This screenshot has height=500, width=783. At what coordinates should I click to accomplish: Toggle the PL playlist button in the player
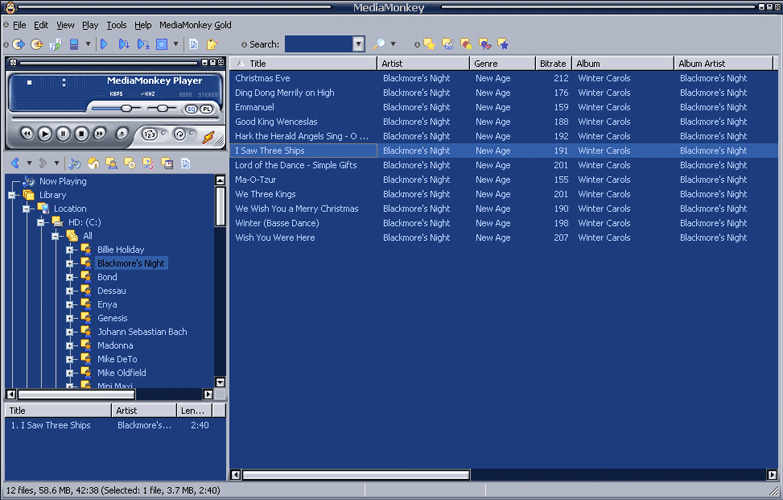tap(206, 109)
